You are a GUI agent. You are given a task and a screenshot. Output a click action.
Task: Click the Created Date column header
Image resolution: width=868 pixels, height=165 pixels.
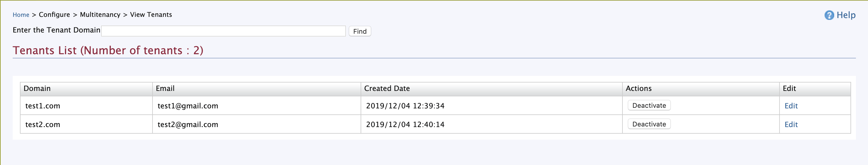tap(387, 89)
